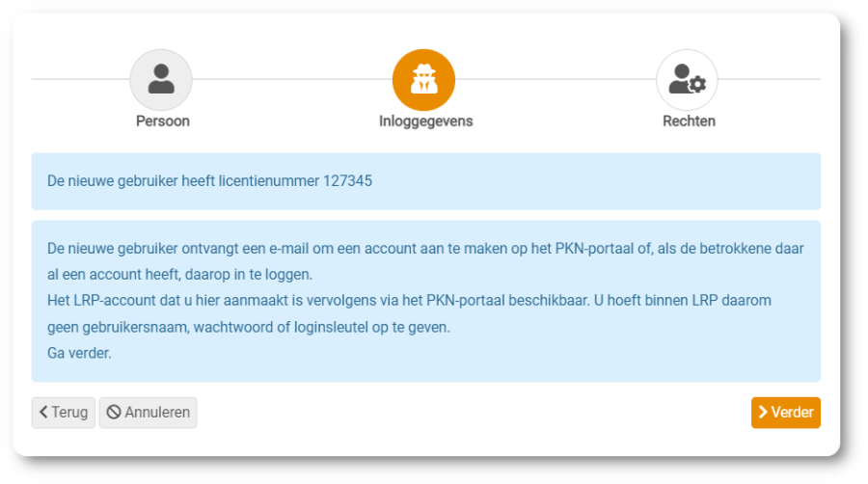Click the ban circle icon beside Annuleren
Screen dimensions: 868x484
click(x=114, y=412)
